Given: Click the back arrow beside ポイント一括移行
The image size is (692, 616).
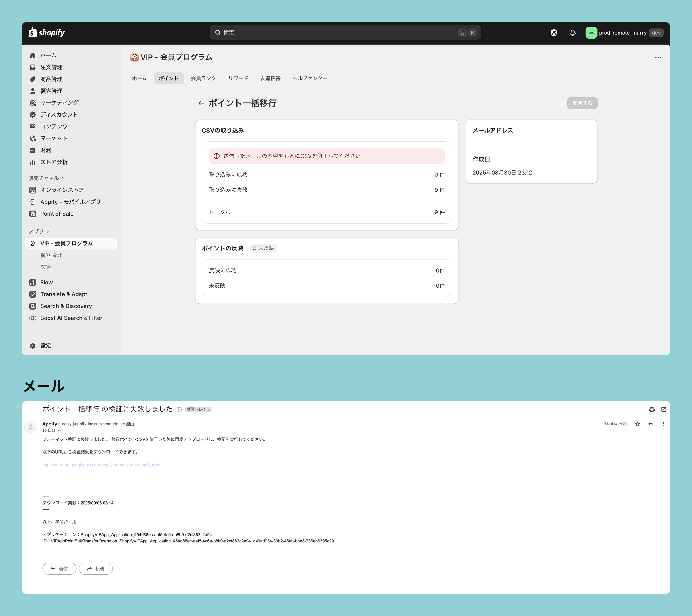Looking at the screenshot, I should coord(201,103).
